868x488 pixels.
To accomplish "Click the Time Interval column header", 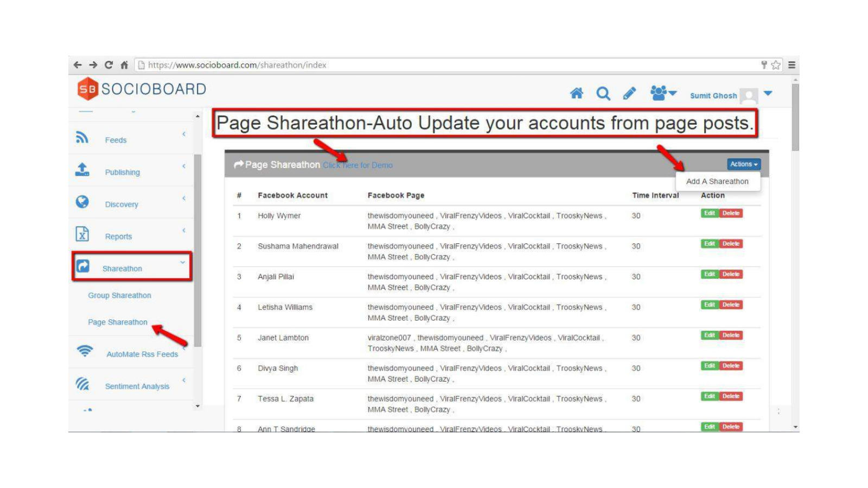I will click(655, 195).
